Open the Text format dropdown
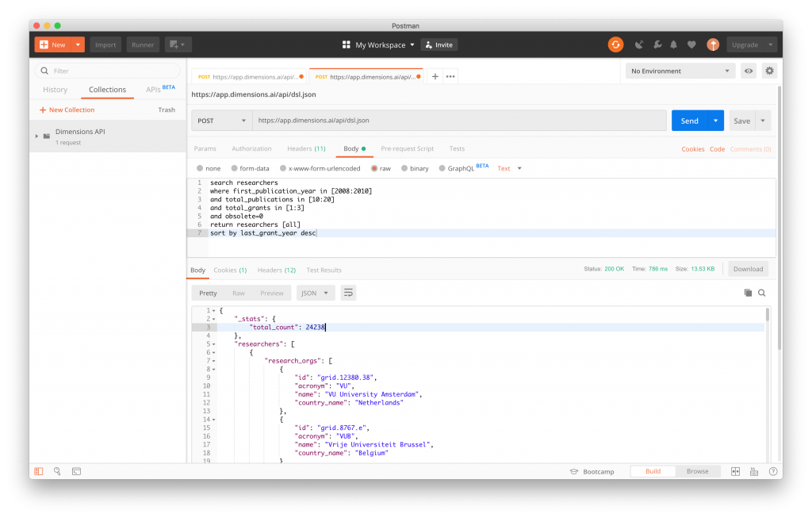 pos(510,168)
